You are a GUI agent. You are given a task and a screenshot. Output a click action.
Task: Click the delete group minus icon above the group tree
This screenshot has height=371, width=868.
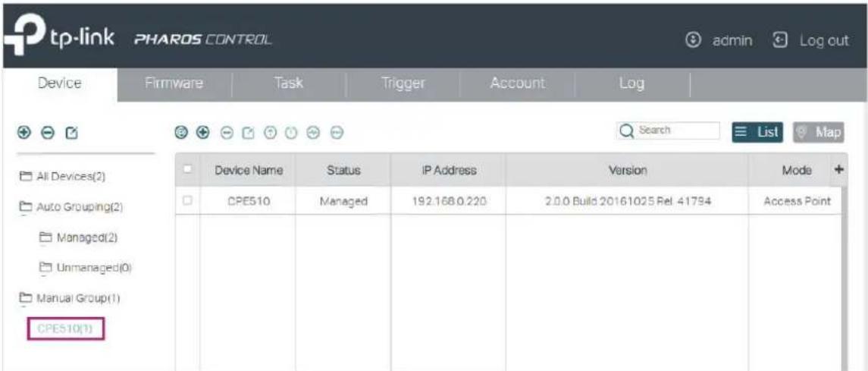(47, 133)
